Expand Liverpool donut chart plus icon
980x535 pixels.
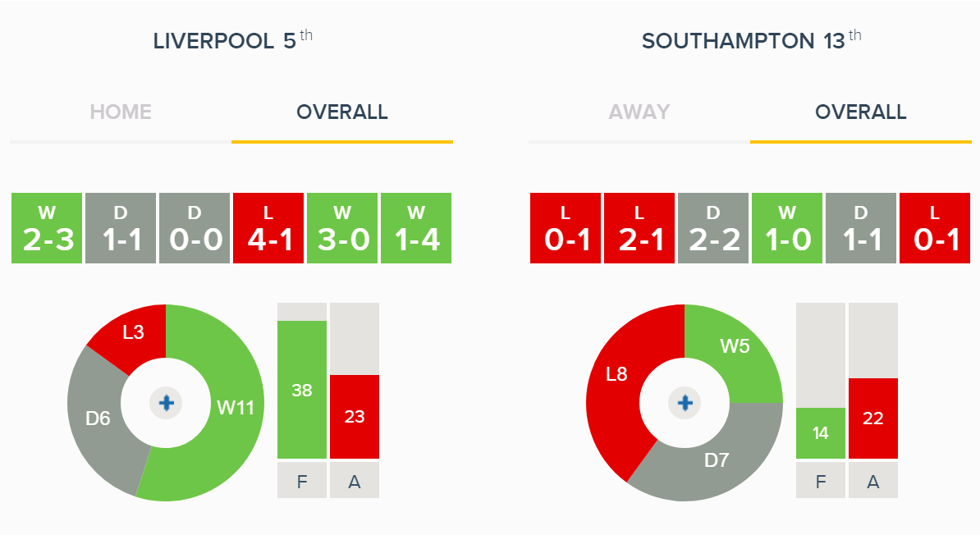click(167, 403)
